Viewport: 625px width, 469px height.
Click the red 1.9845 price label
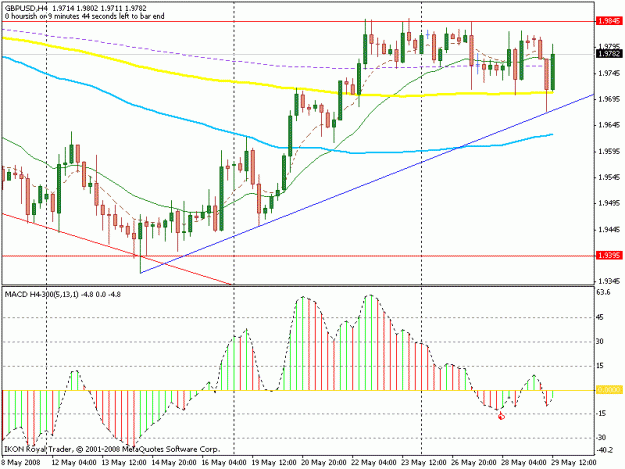click(x=609, y=21)
